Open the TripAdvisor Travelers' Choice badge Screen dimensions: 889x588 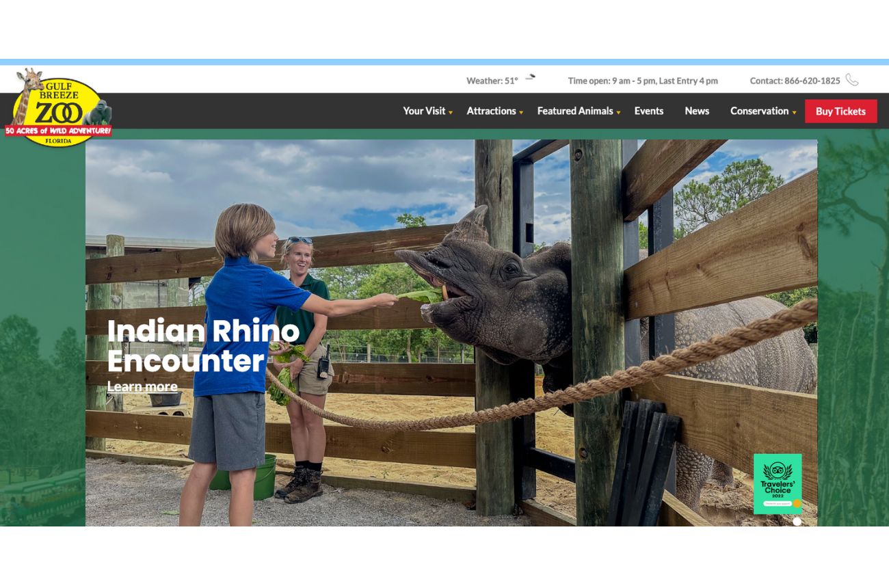click(778, 483)
